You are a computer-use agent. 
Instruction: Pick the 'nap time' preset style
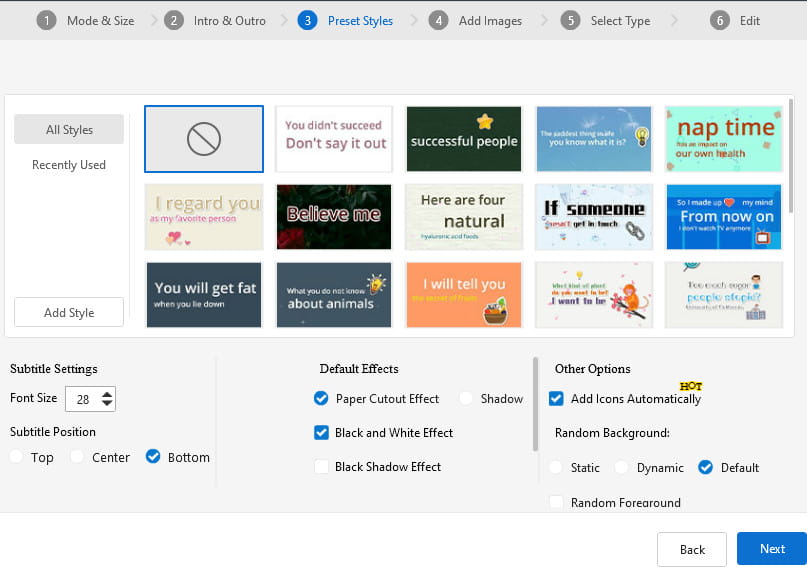pyautogui.click(x=724, y=139)
